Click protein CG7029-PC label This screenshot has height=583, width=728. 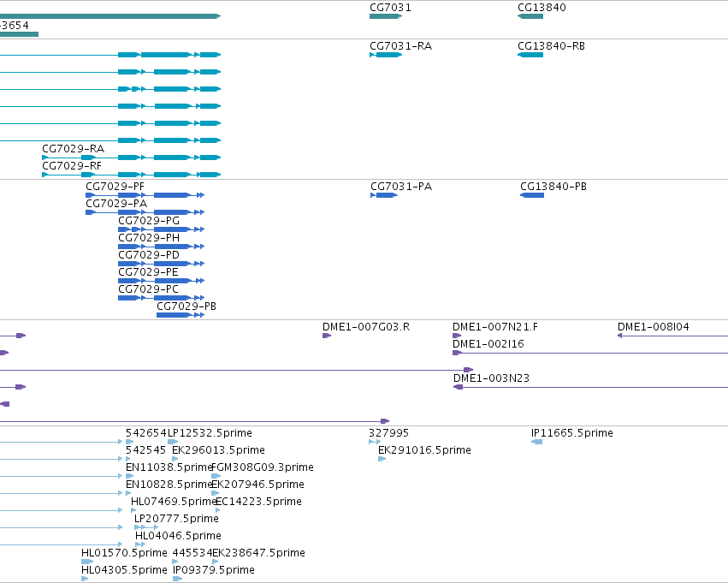148,289
